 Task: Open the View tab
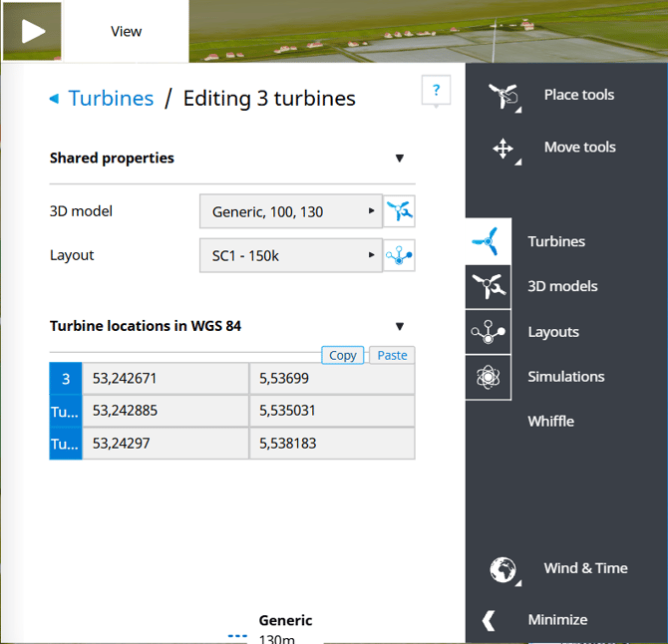click(126, 31)
